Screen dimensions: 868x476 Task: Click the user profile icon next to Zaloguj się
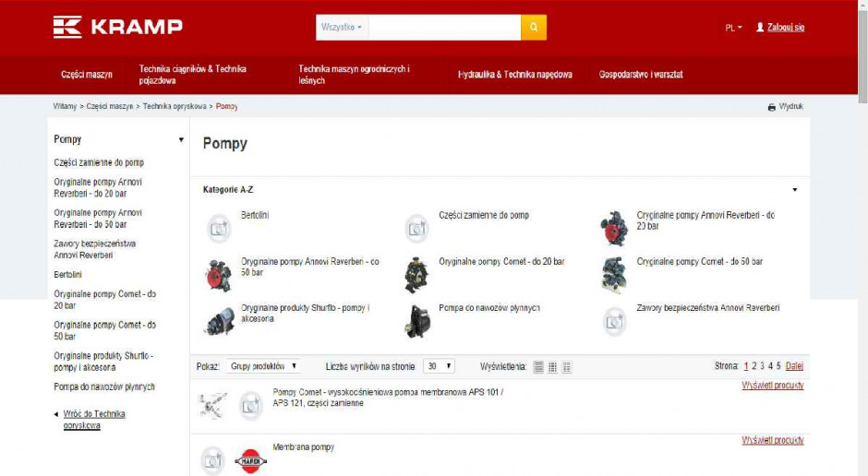point(760,27)
